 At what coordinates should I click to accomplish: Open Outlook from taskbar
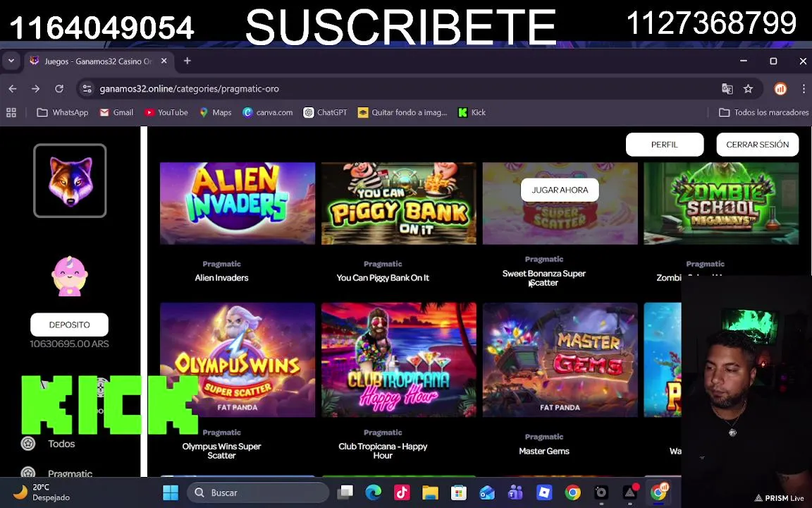487,492
